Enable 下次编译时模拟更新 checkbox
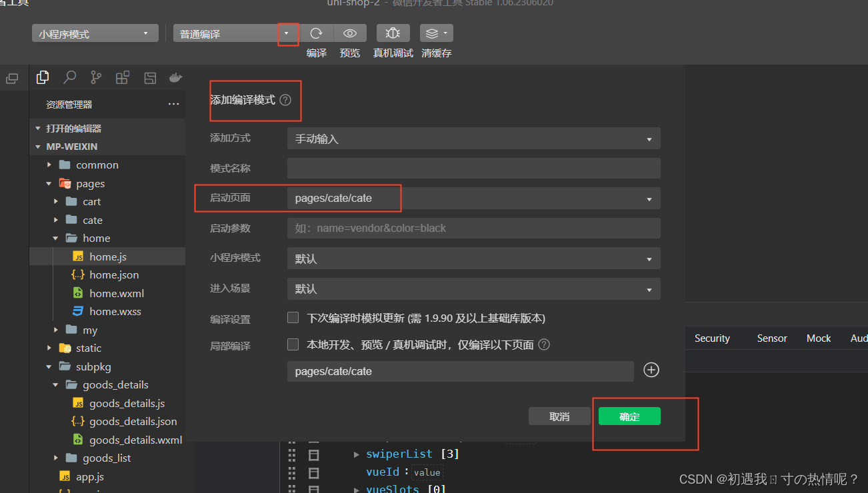The image size is (868, 493). [x=293, y=317]
